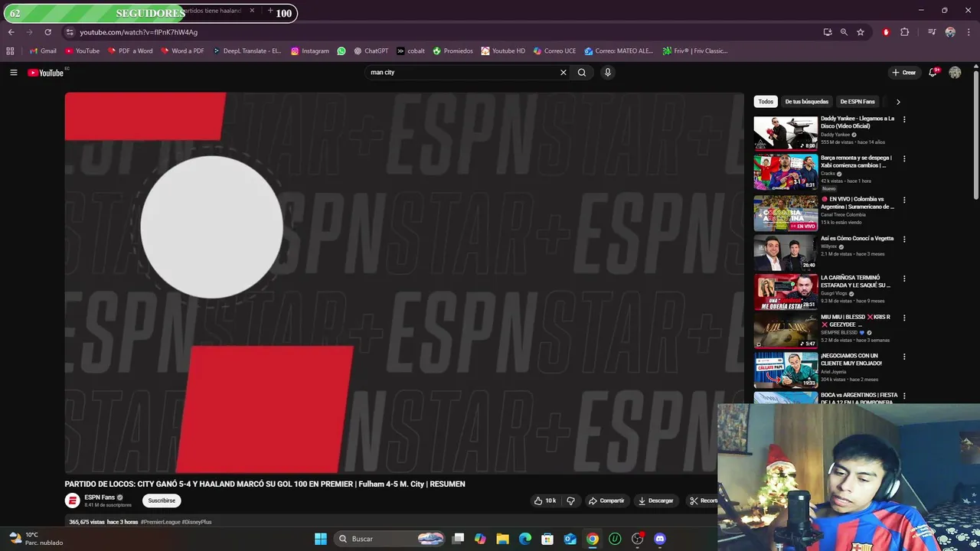This screenshot has width=980, height=551.
Task: Open the Instagram bookmark
Action: pyautogui.click(x=310, y=51)
